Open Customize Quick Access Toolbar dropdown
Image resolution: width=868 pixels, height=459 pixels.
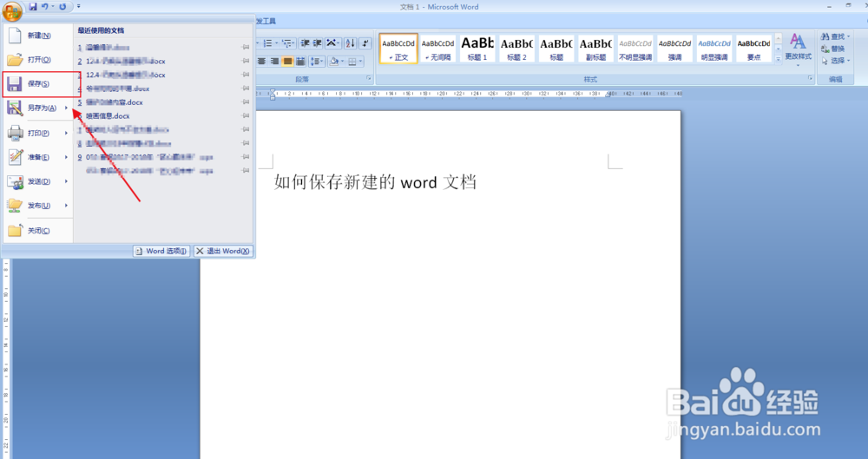[79, 7]
